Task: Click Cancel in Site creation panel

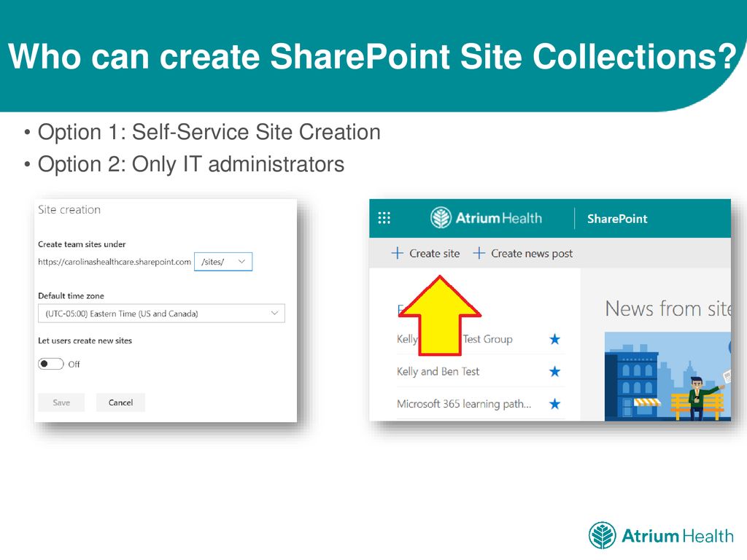Action: pos(120,402)
